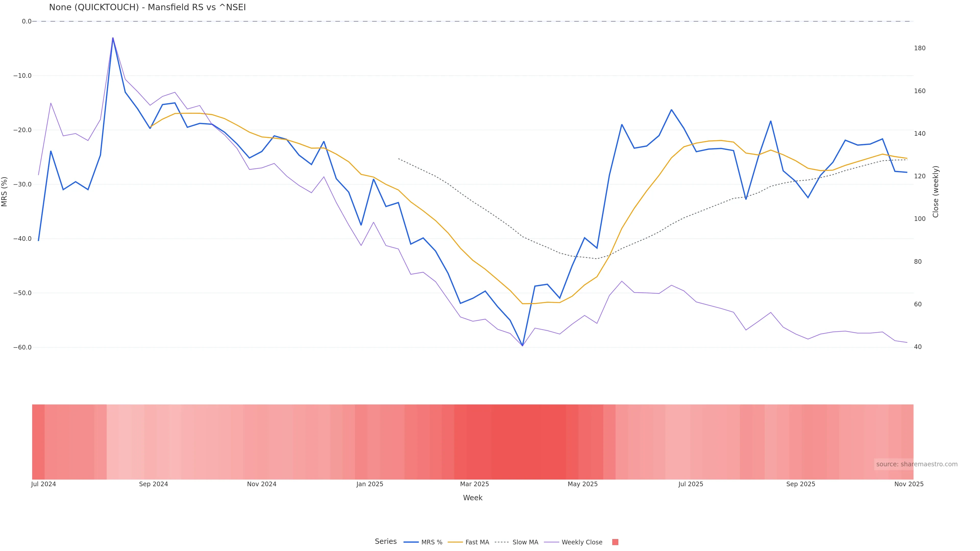Click the May 2025 x-axis tick label

pyautogui.click(x=582, y=484)
